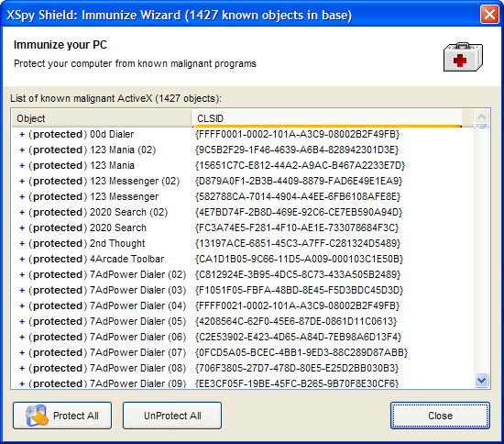Image resolution: width=504 pixels, height=444 pixels.
Task: Click the first aid kit icon
Action: [463, 57]
